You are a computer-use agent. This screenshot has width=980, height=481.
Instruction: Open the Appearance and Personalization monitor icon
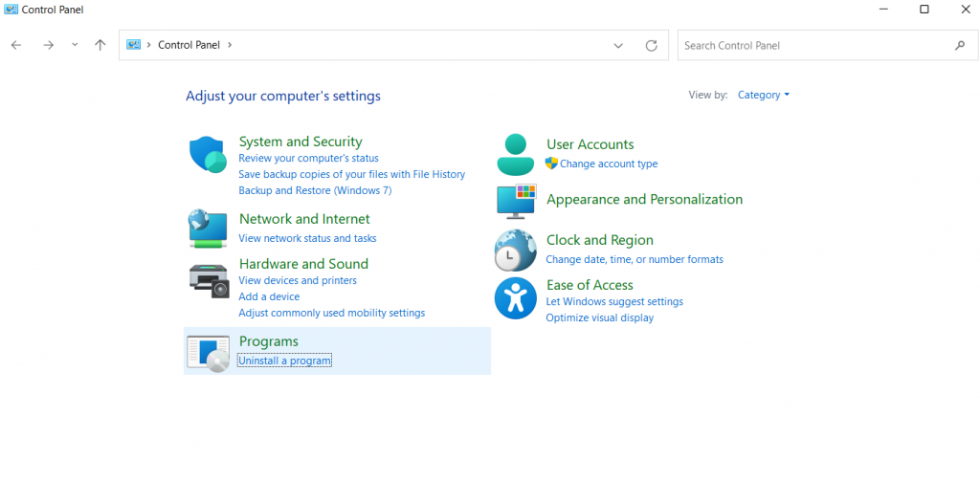pos(516,200)
